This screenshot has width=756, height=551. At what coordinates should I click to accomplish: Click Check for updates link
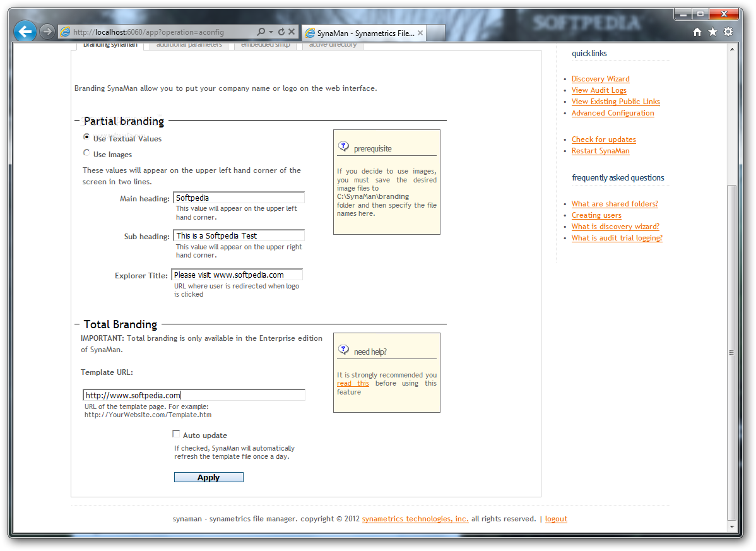pos(604,139)
